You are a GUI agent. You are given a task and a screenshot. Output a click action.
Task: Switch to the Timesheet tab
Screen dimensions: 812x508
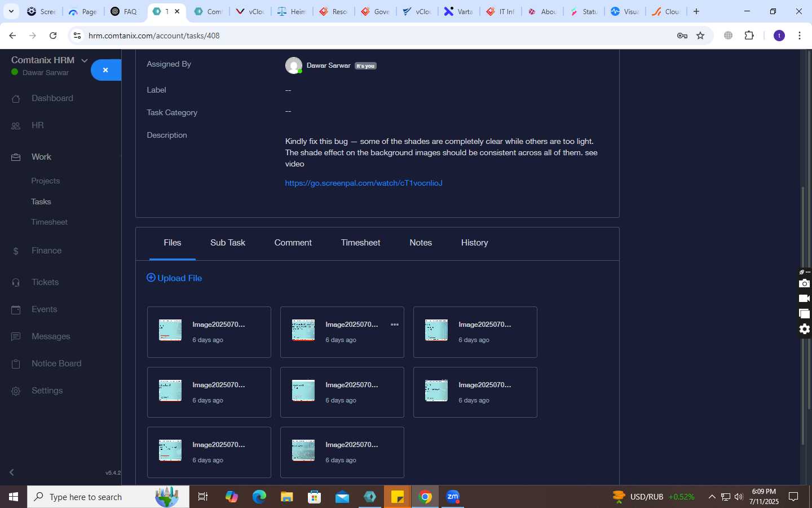click(360, 243)
